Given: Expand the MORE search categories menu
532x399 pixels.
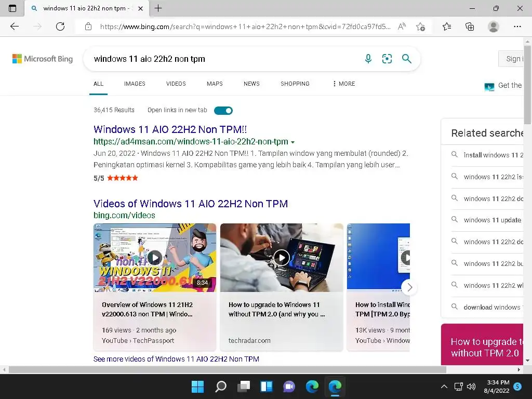Looking at the screenshot, I should click(x=344, y=84).
